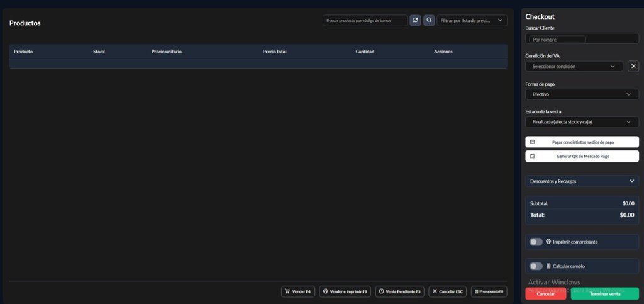The image size is (644, 304).
Task: Click the wallet icon on Generar QR de Mercado Pago
Action: click(532, 156)
